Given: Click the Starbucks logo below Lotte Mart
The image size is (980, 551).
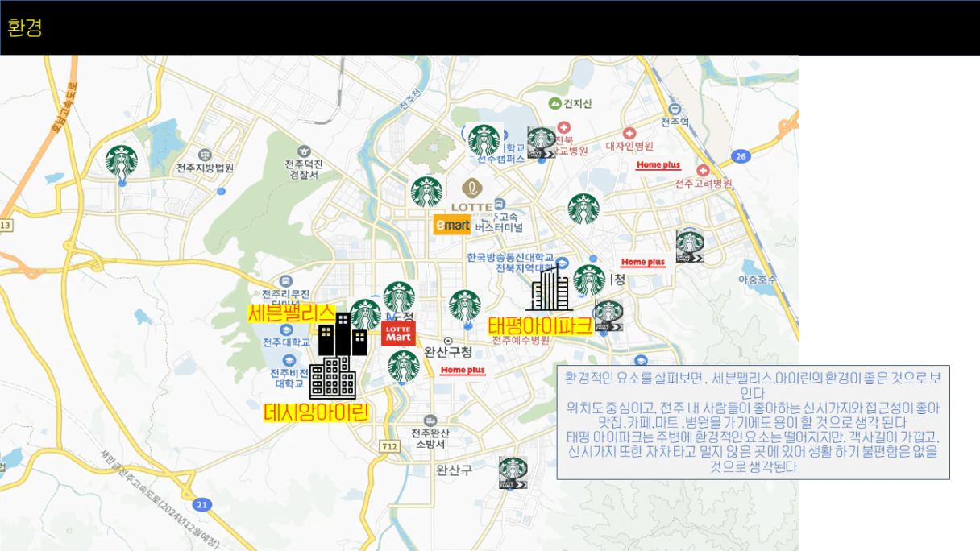Looking at the screenshot, I should tap(404, 367).
